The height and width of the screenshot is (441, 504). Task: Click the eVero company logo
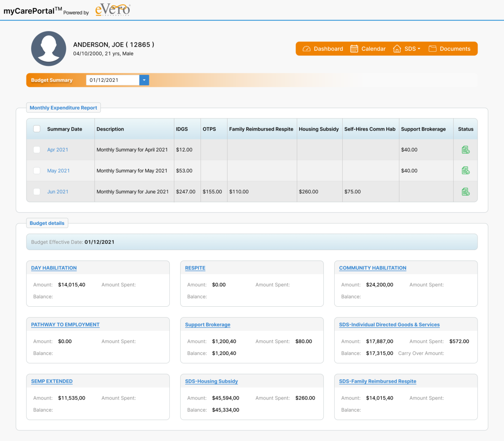click(113, 9)
